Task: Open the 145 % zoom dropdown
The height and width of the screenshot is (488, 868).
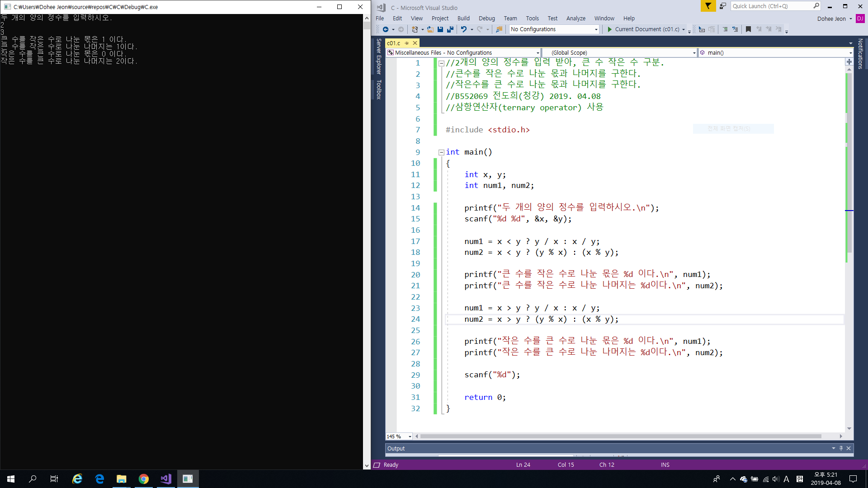Action: pyautogui.click(x=410, y=436)
